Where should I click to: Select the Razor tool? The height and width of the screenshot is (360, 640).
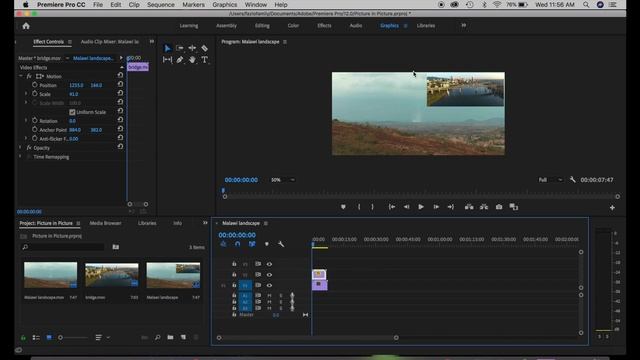coord(204,48)
